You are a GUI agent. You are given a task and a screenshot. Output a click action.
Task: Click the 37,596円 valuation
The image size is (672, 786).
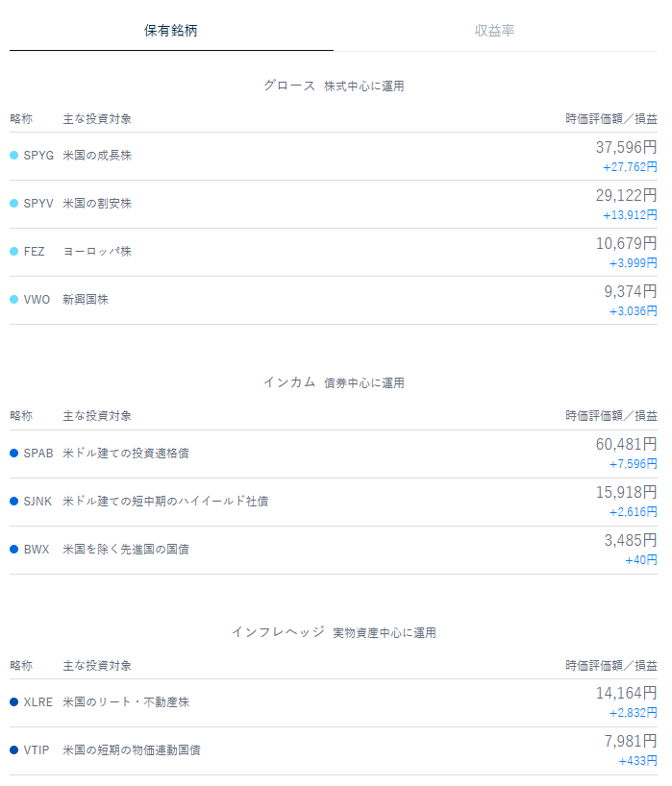pyautogui.click(x=627, y=147)
